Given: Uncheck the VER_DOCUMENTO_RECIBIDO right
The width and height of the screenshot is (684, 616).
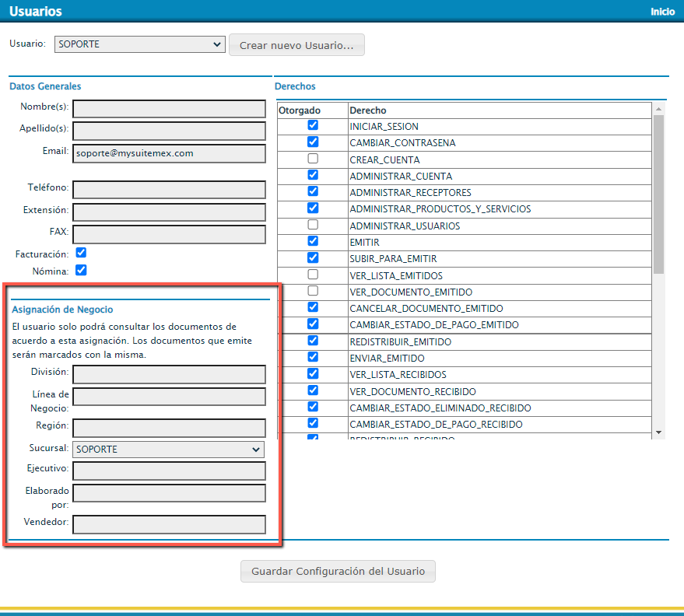Looking at the screenshot, I should pos(313,390).
